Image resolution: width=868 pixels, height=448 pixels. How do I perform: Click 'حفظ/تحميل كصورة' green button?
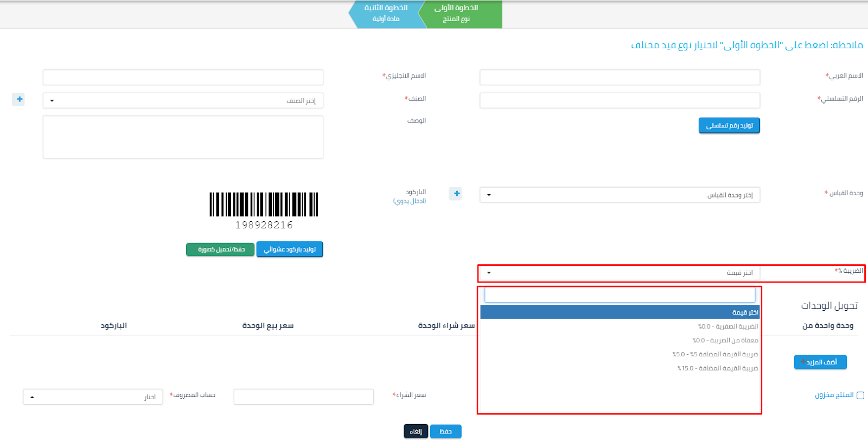[x=220, y=249]
